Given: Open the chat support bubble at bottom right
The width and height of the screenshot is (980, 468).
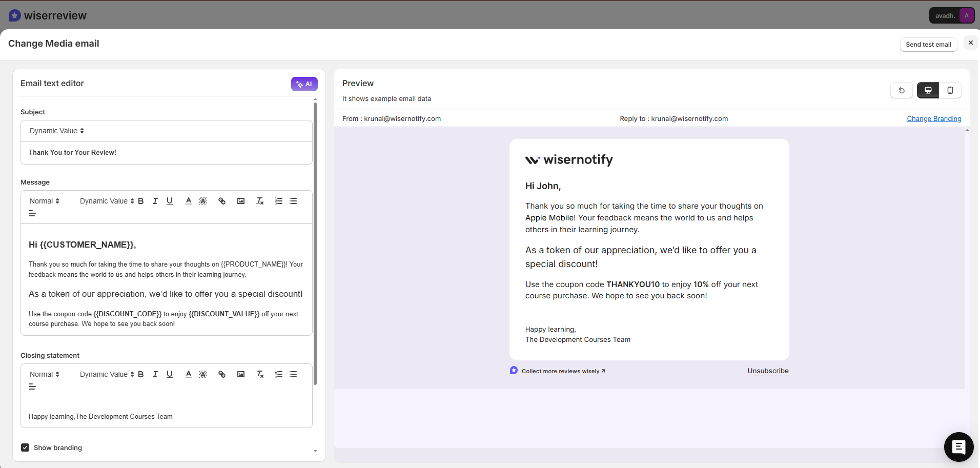Looking at the screenshot, I should [958, 446].
